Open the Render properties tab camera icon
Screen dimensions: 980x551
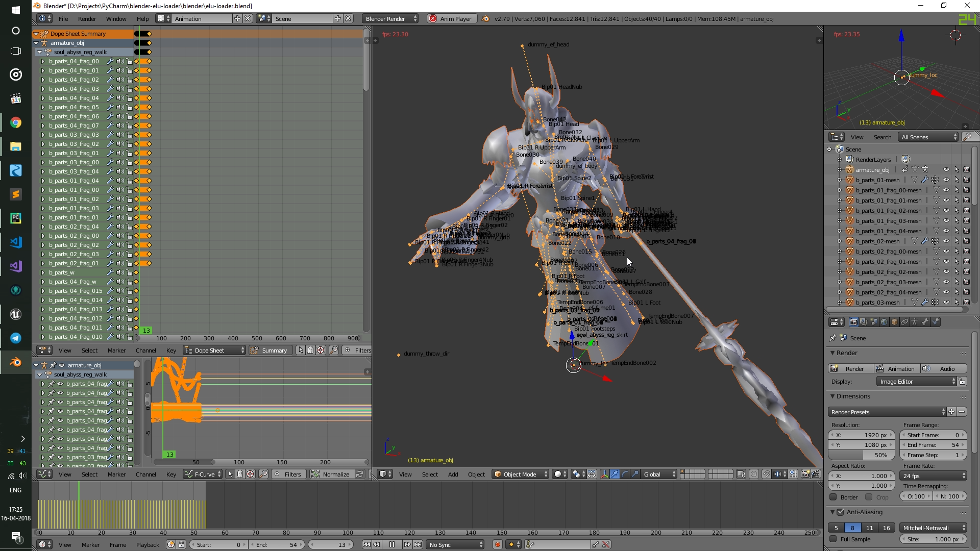pyautogui.click(x=853, y=322)
